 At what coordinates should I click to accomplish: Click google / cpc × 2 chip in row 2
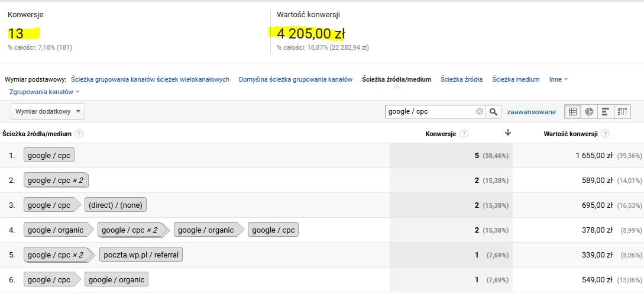coord(56,181)
